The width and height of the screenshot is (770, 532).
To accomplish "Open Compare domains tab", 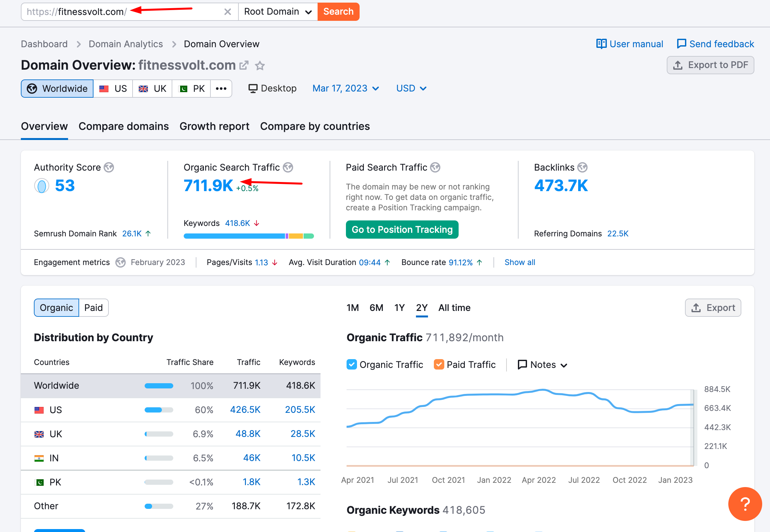I will coord(124,126).
